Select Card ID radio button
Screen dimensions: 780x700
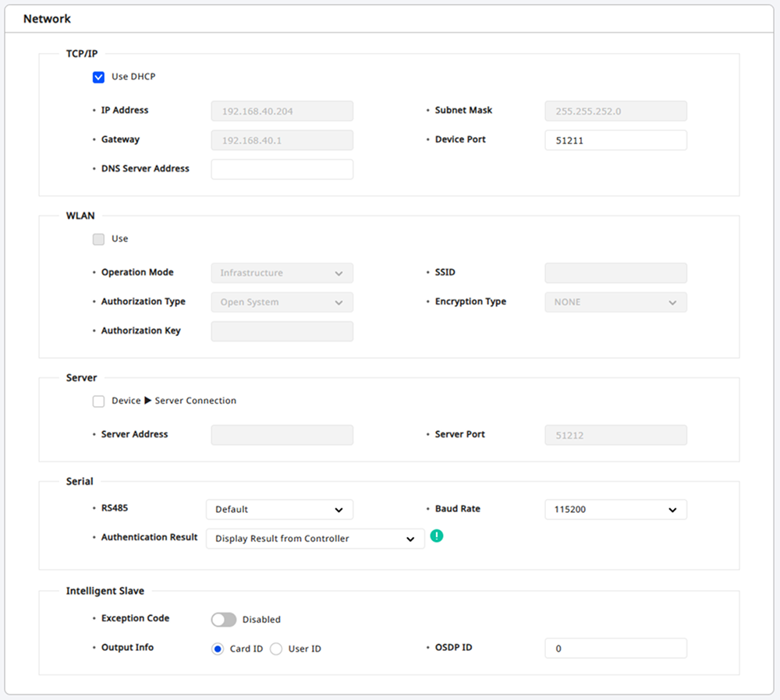pos(218,649)
